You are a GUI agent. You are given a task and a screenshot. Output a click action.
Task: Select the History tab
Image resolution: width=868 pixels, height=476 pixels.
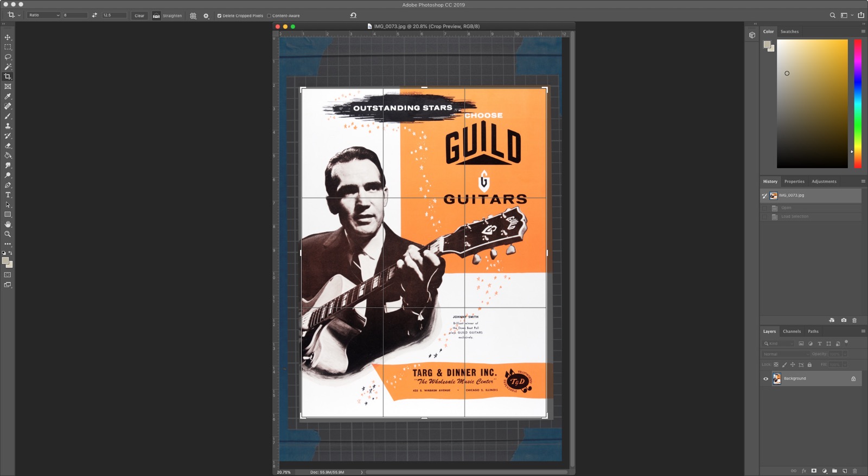tap(770, 182)
